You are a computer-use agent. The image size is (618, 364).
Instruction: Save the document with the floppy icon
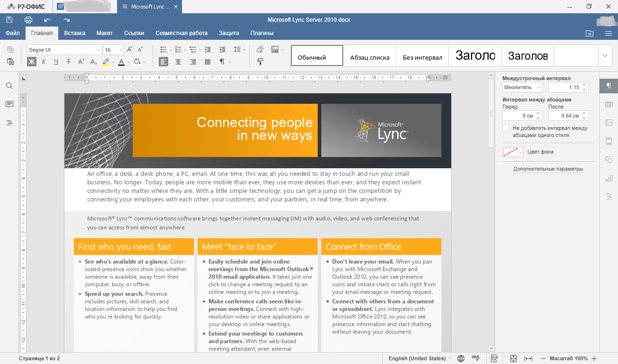9,20
